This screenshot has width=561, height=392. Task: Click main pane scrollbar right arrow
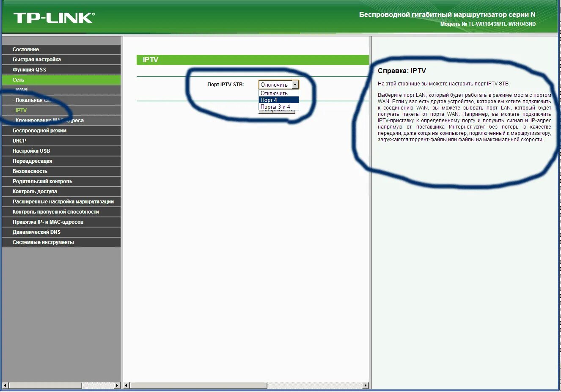click(x=366, y=386)
